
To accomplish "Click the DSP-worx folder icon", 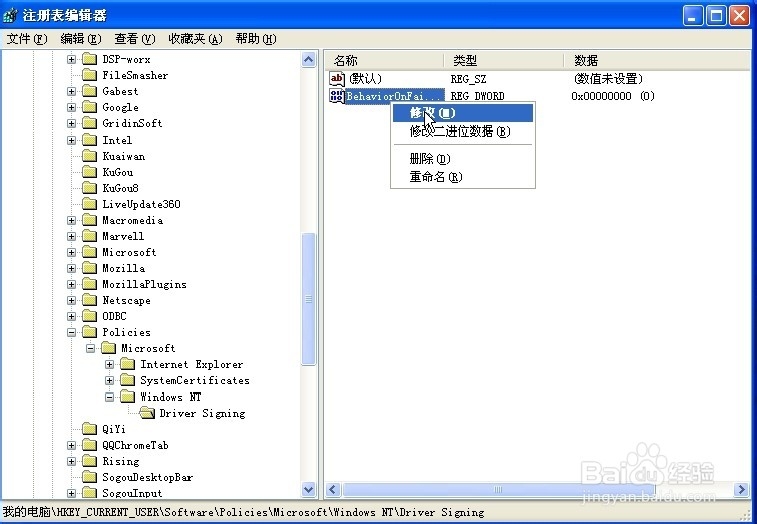I will (89, 59).
